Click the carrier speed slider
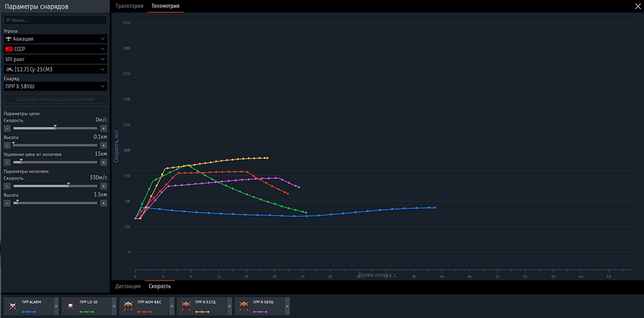The width and height of the screenshot is (644, 318). pyautogui.click(x=55, y=186)
